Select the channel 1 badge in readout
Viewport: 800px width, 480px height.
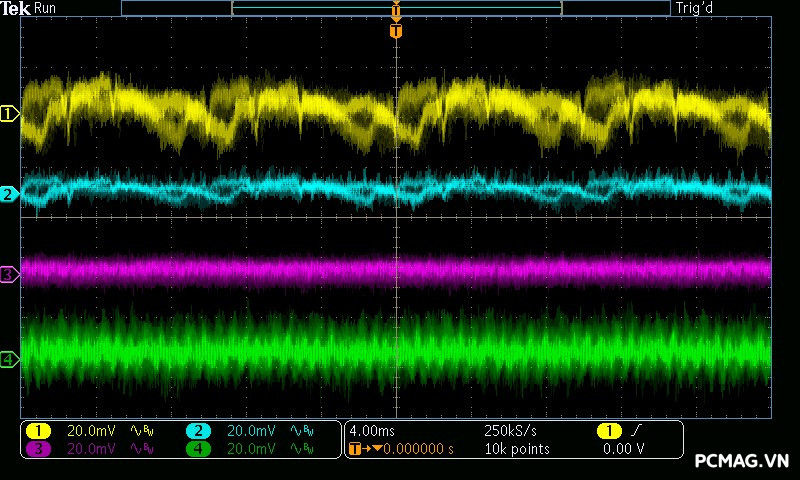pyautogui.click(x=38, y=430)
